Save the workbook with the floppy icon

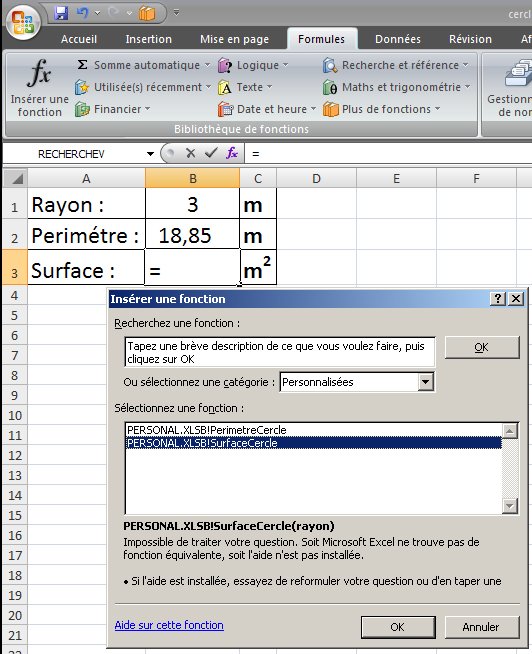coord(61,13)
